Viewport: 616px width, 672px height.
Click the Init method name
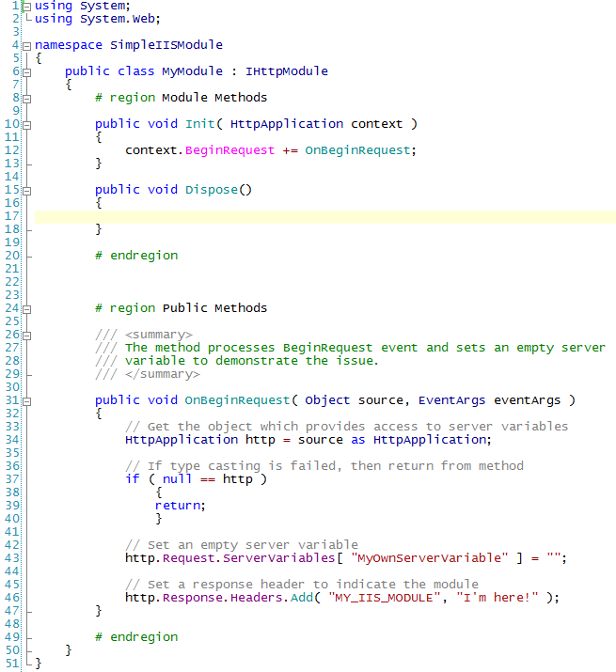point(200,124)
